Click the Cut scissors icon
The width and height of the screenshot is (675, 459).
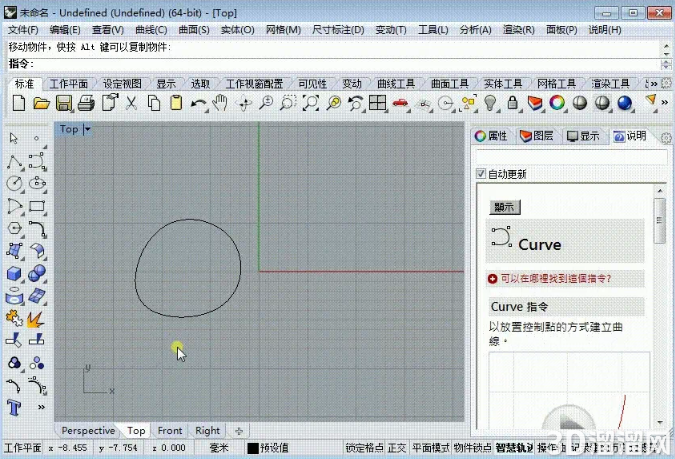click(x=131, y=103)
